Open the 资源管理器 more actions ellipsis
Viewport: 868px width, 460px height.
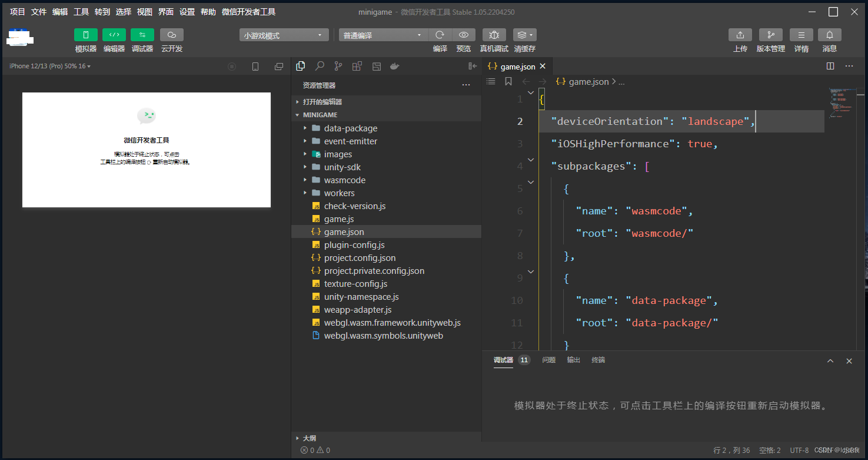pos(466,85)
